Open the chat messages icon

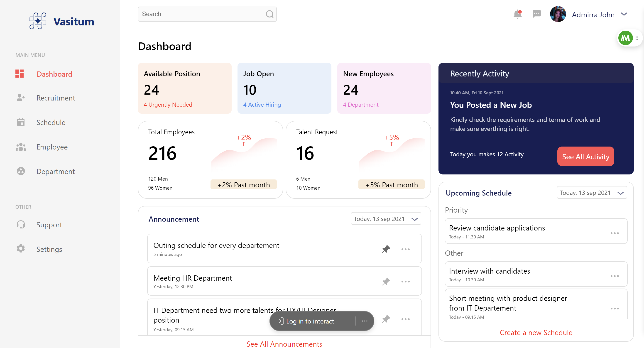point(536,14)
